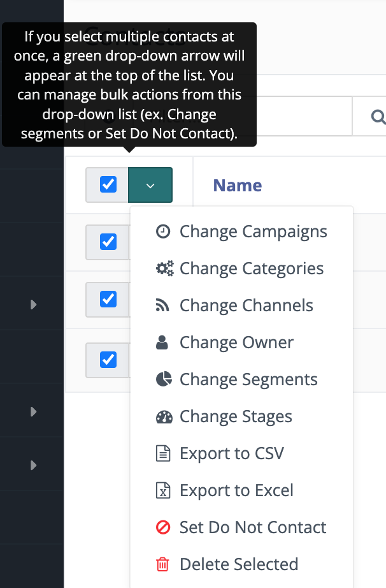
Task: Choose Export to CSV from the menu
Action: click(x=231, y=453)
